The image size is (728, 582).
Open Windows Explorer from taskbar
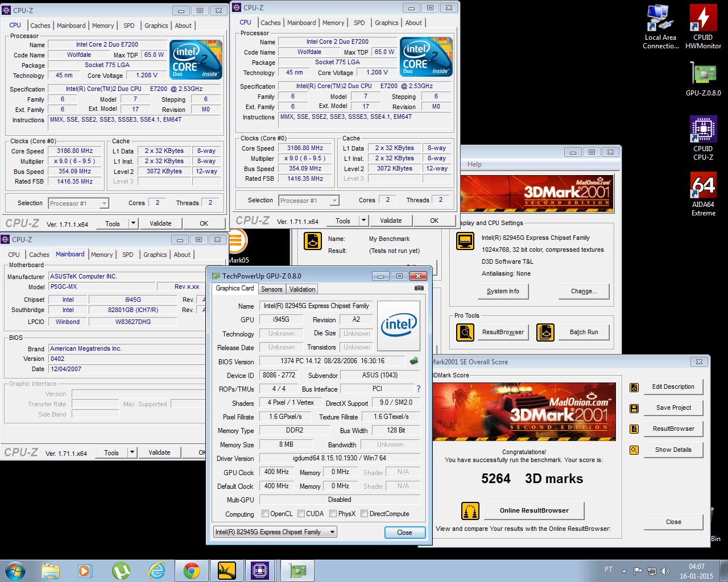(x=51, y=570)
